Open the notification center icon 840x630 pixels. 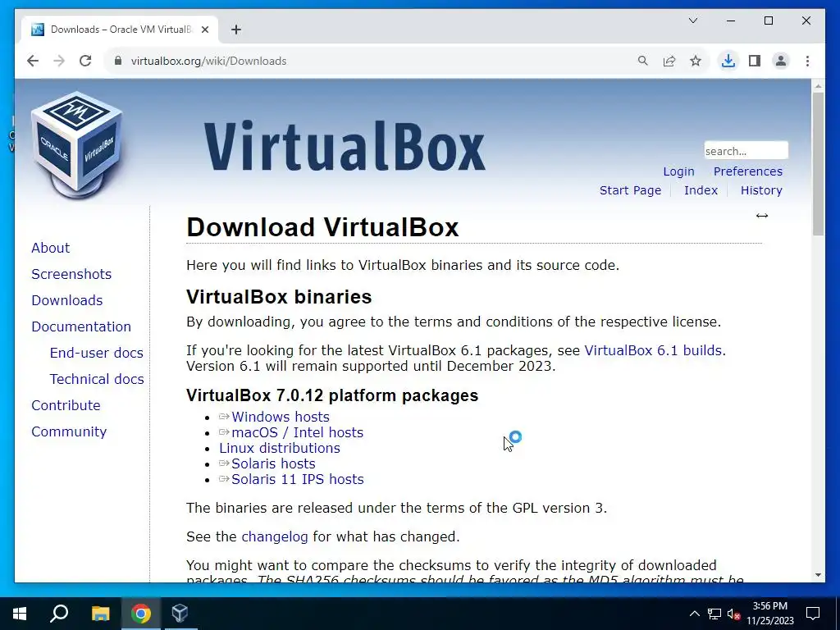pyautogui.click(x=813, y=614)
